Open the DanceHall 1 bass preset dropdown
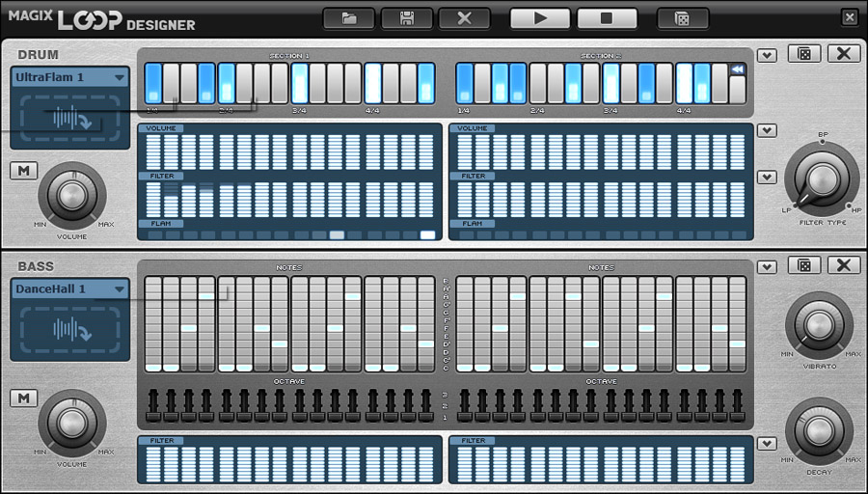This screenshot has width=868, height=494. pyautogui.click(x=120, y=288)
